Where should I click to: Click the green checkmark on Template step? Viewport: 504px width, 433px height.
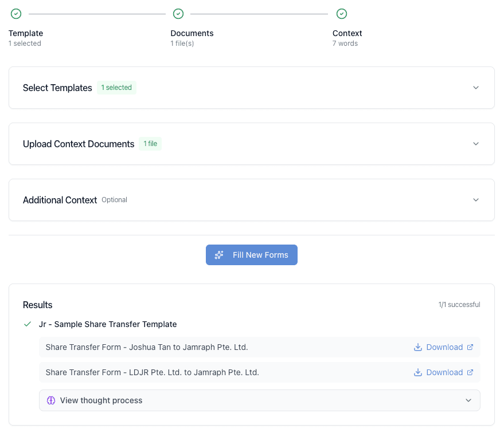click(x=15, y=13)
